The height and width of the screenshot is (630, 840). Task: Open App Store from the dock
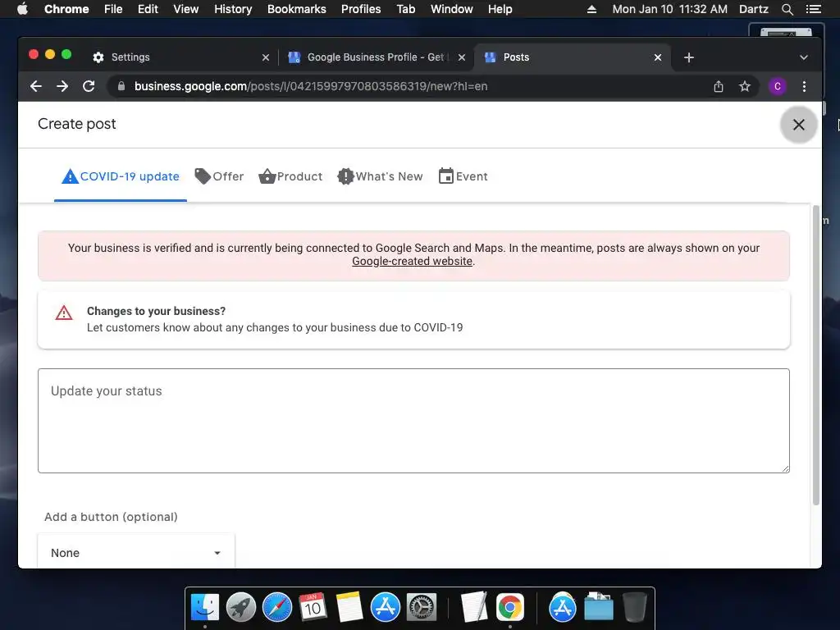(386, 608)
